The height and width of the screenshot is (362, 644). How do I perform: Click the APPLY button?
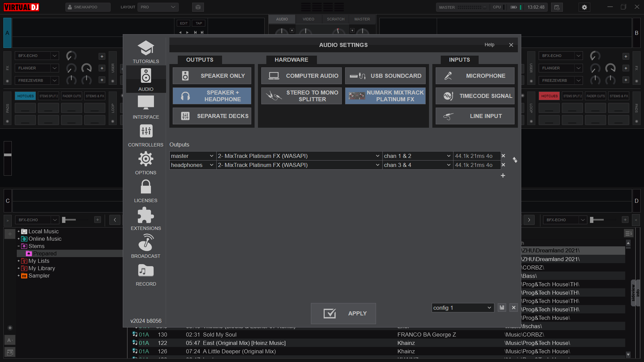343,313
